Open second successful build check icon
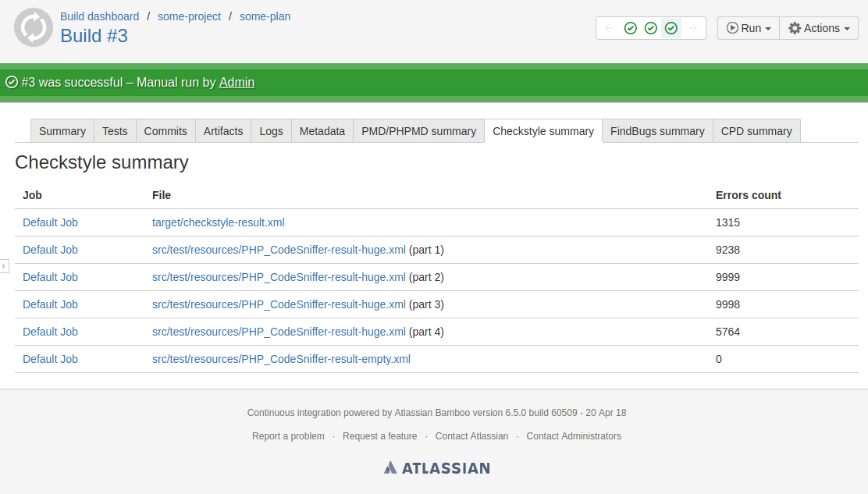Viewport: 868px width, 494px height. [651, 28]
